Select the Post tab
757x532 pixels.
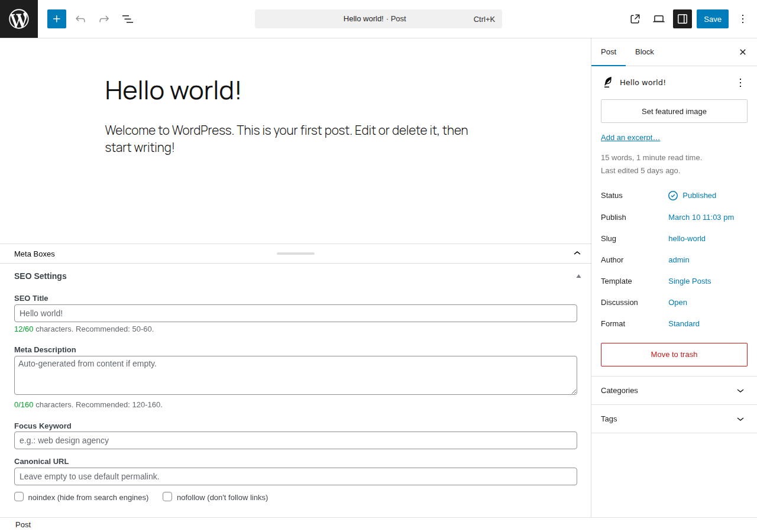point(609,52)
